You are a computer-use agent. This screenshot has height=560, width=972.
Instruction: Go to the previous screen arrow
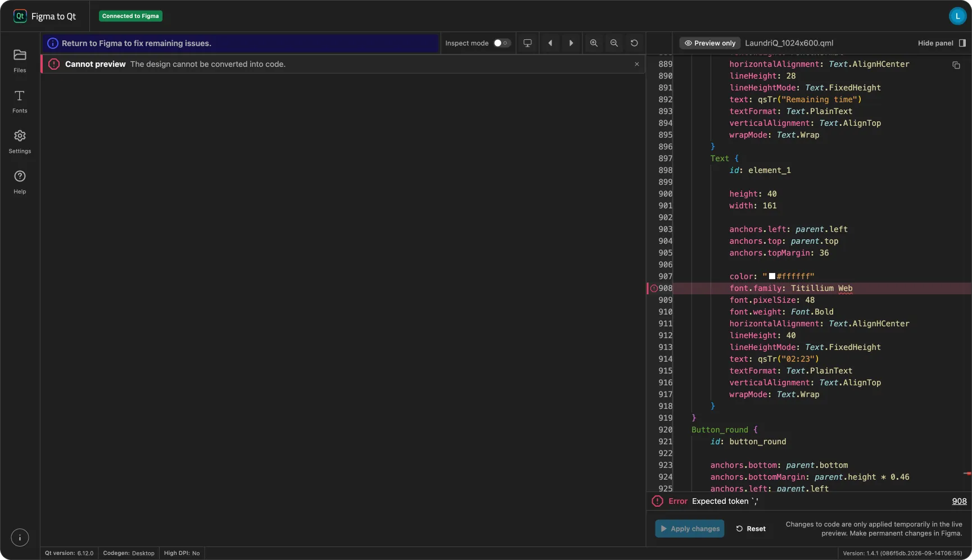[550, 43]
